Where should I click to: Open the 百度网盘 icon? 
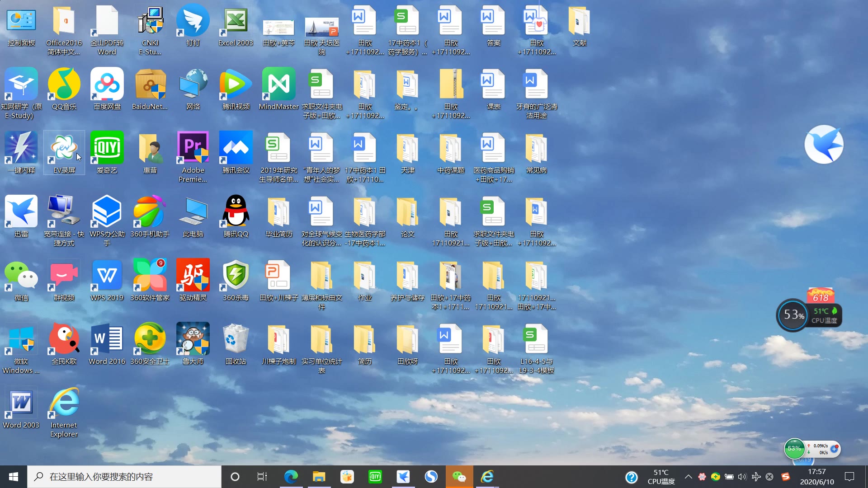107,89
